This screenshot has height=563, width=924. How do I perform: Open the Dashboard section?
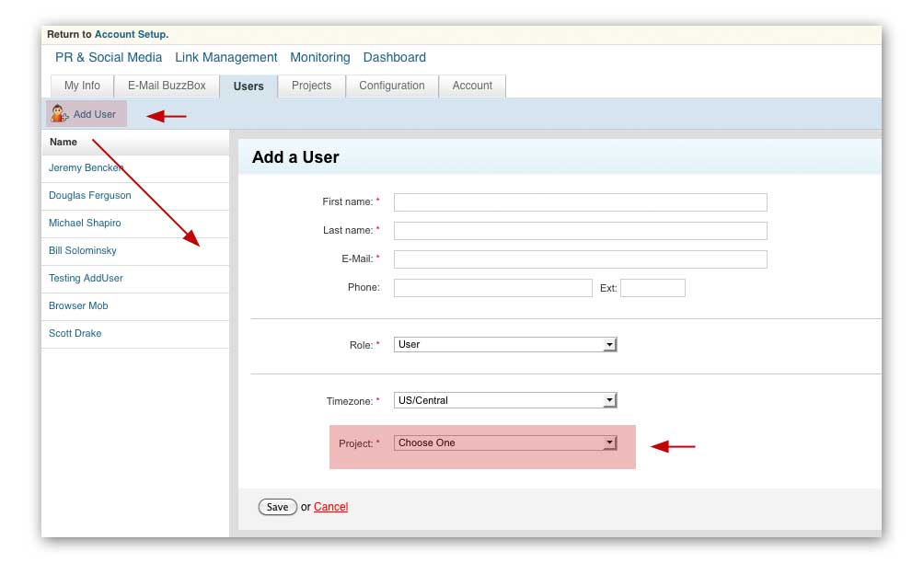pyautogui.click(x=394, y=58)
